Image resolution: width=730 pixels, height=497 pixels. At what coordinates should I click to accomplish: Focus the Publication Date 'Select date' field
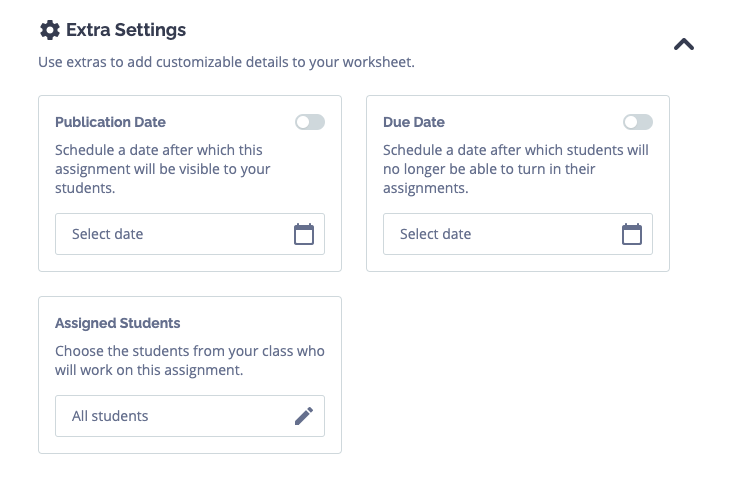click(190, 234)
